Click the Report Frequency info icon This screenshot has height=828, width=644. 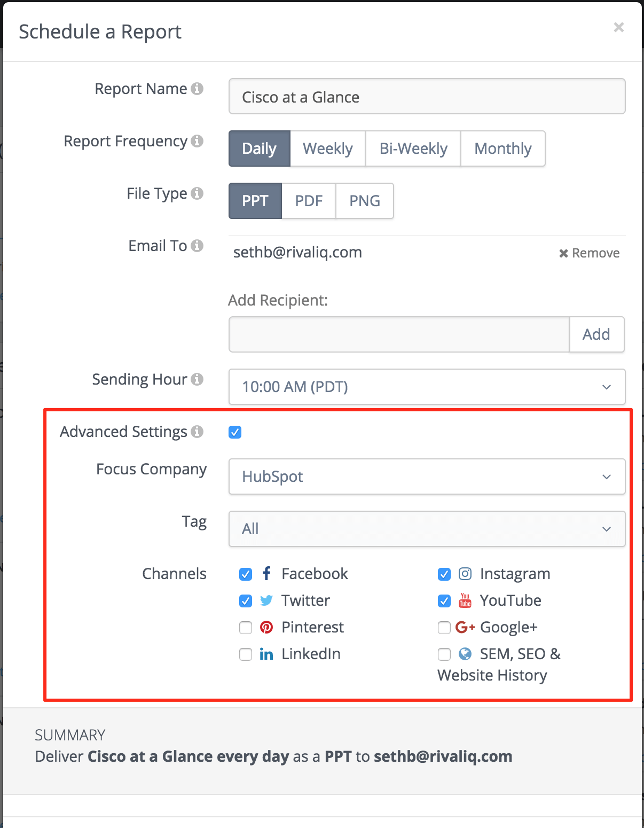197,141
